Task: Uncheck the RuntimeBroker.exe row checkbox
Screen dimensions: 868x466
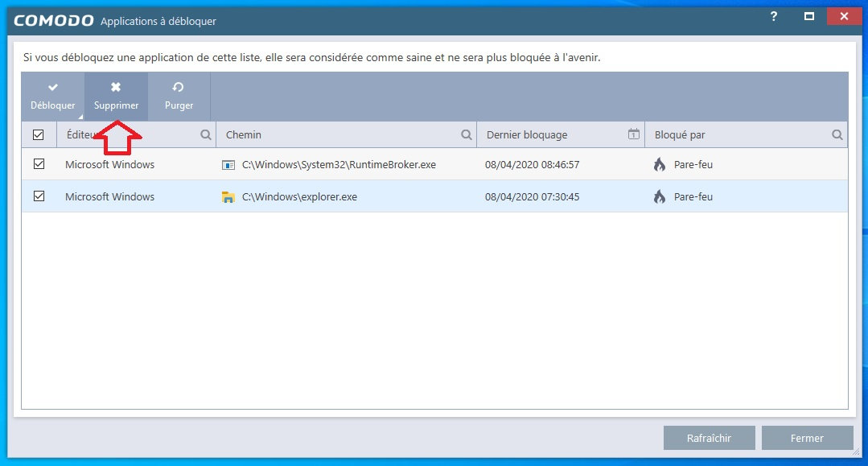Action: 39,164
